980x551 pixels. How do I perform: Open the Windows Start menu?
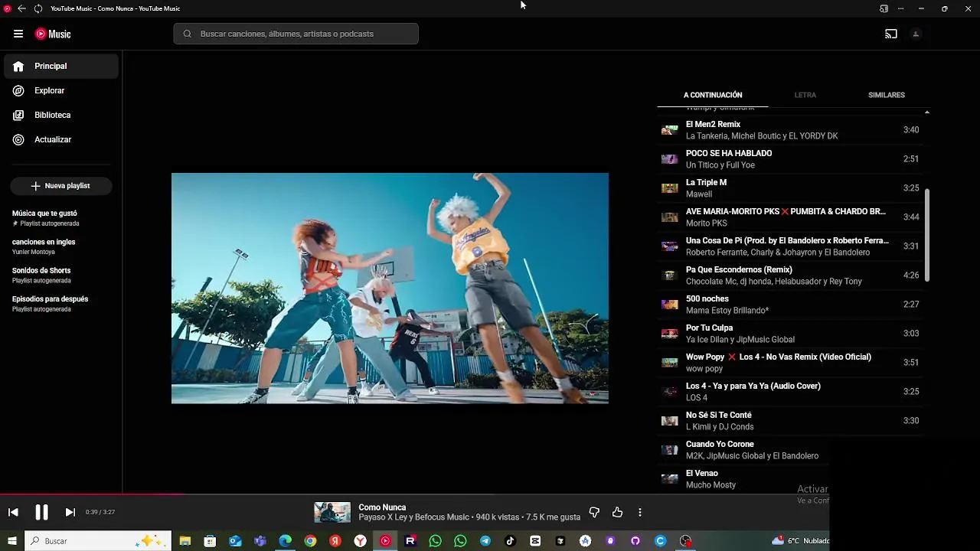[12, 541]
